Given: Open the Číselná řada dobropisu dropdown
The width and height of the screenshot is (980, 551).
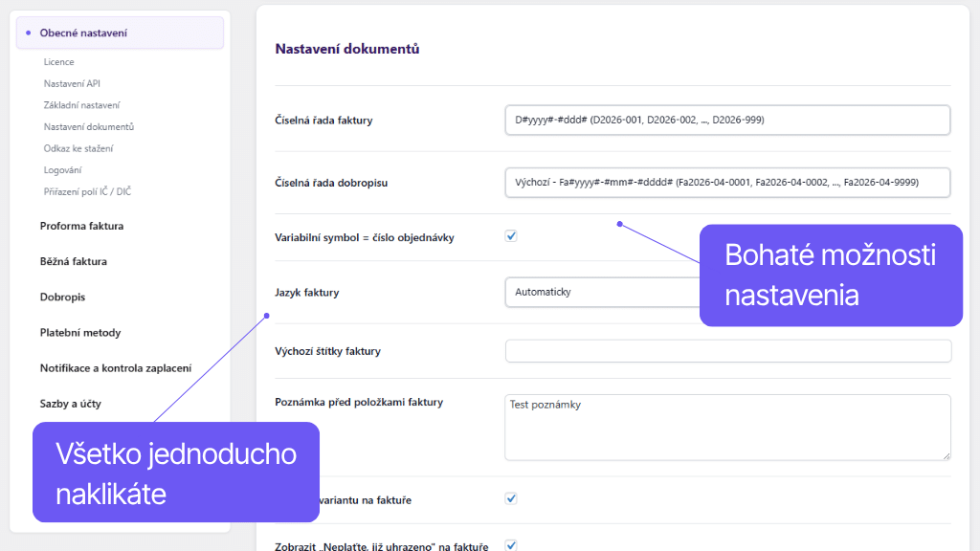Looking at the screenshot, I should pos(727,183).
